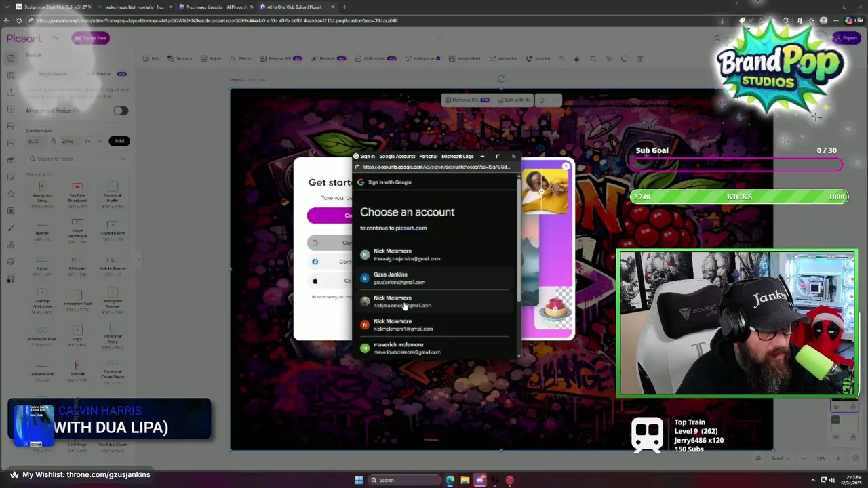Select account nickmclemore9@gmail.com
Image resolution: width=868 pixels, height=488 pixels.
point(434,325)
